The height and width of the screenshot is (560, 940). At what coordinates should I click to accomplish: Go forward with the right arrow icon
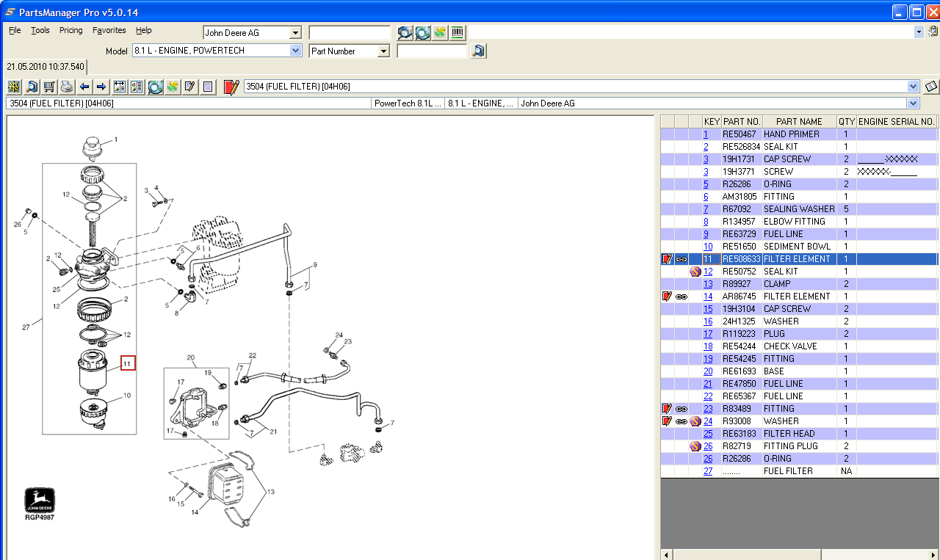pos(101,87)
